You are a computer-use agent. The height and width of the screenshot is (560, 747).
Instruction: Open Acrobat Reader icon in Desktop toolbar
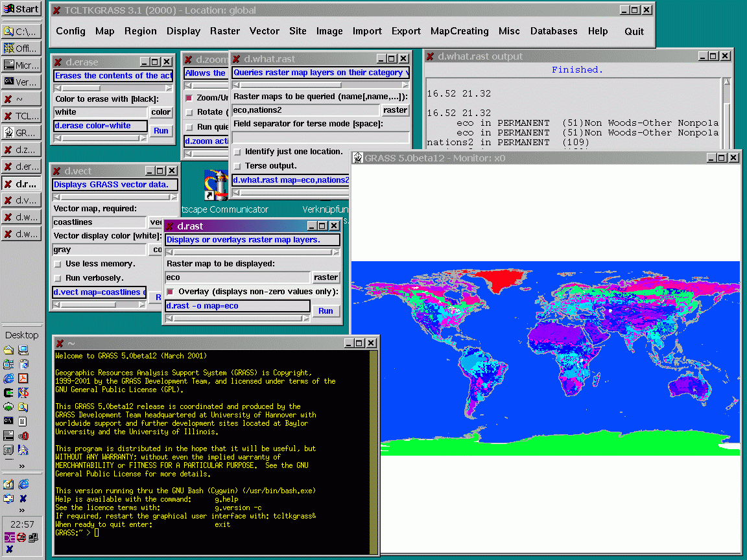pos(23,378)
